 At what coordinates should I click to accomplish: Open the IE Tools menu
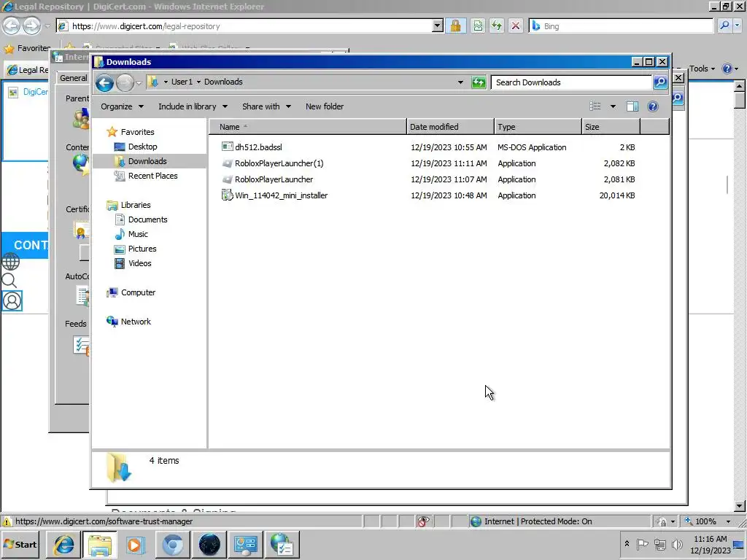point(702,69)
